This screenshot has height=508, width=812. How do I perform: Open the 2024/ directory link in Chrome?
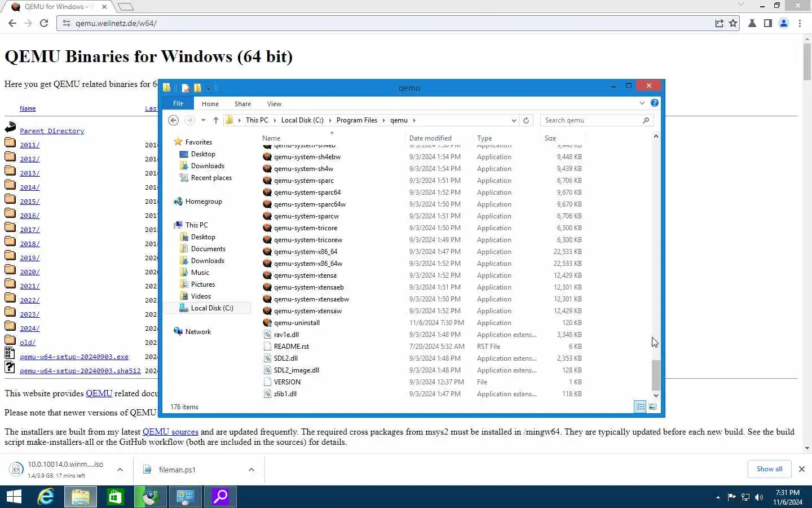click(x=30, y=329)
